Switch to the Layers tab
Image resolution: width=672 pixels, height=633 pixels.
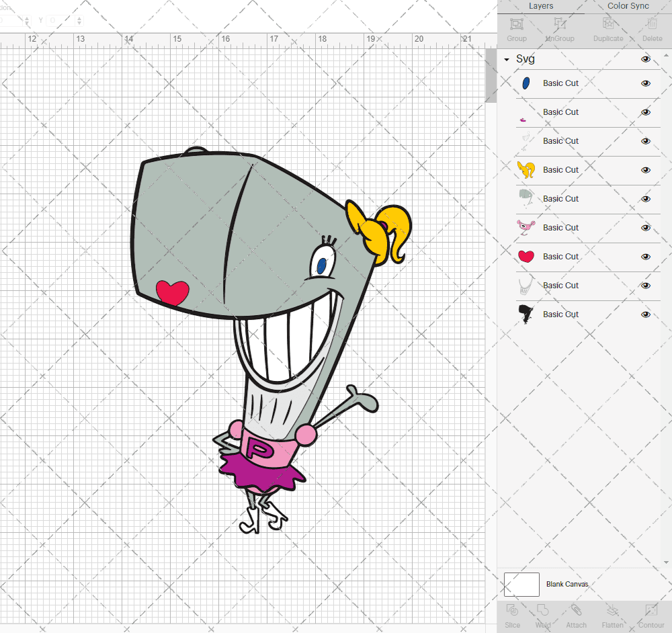point(540,6)
